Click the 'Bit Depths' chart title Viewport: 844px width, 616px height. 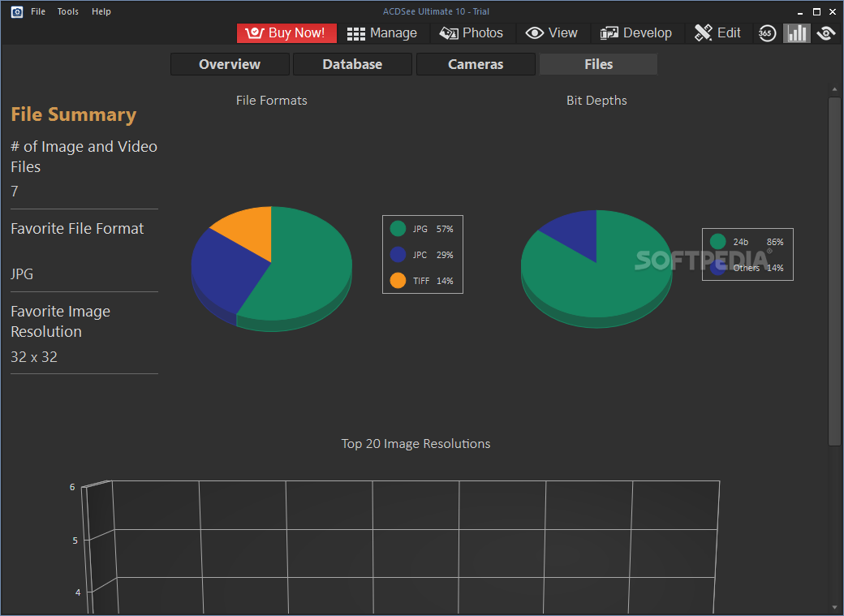pyautogui.click(x=596, y=101)
